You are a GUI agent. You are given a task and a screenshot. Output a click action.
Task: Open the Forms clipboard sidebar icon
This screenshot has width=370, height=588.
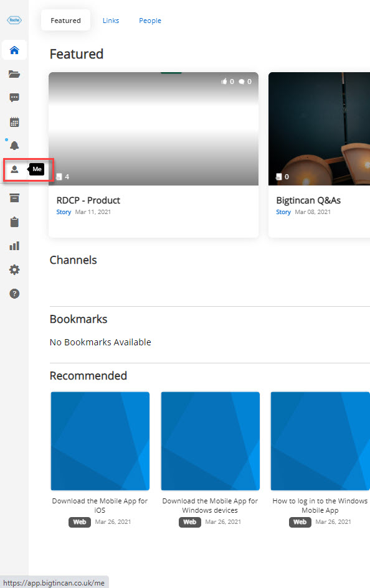pos(14,222)
